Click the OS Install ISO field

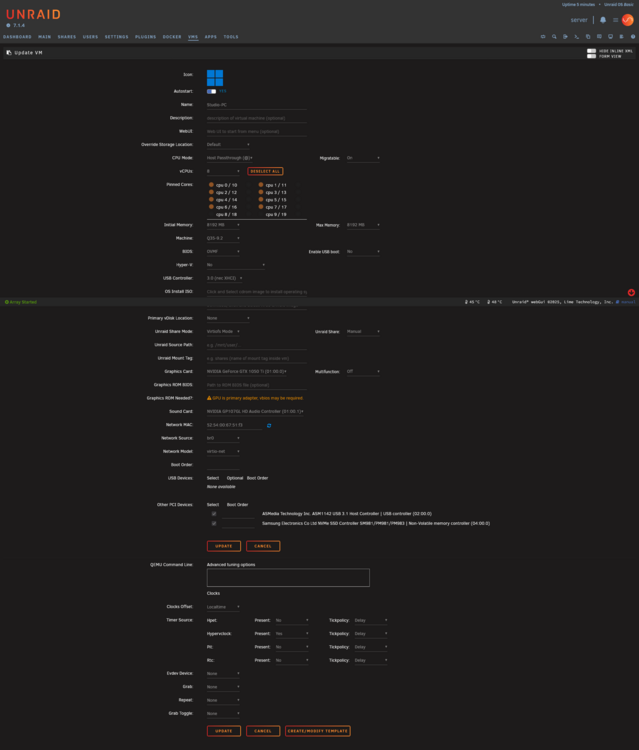coord(256,292)
